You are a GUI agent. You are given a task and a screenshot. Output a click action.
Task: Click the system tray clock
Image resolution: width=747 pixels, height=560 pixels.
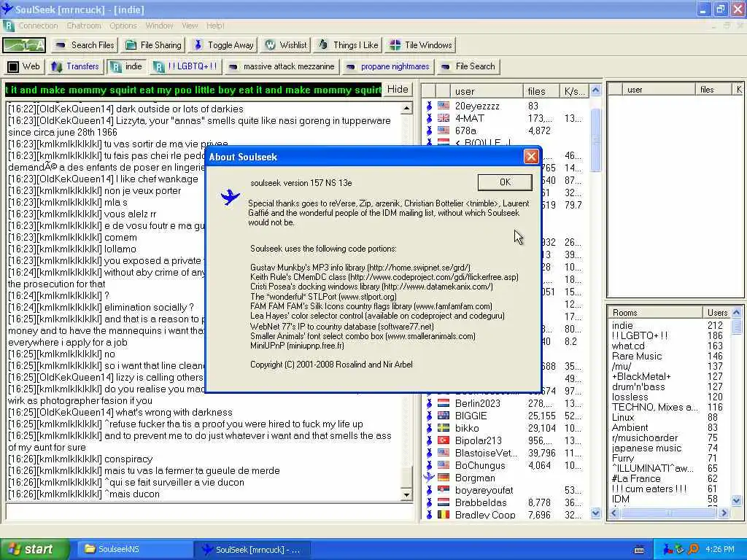[720, 550]
